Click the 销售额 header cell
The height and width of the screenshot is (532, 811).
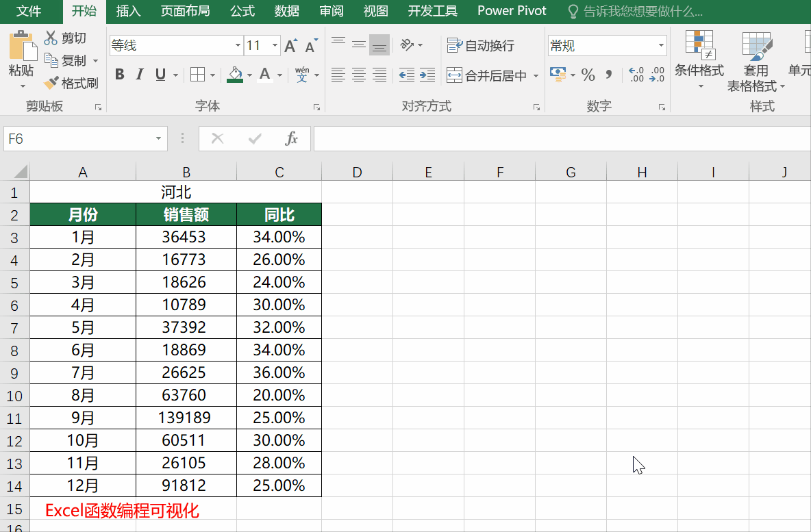coord(186,214)
